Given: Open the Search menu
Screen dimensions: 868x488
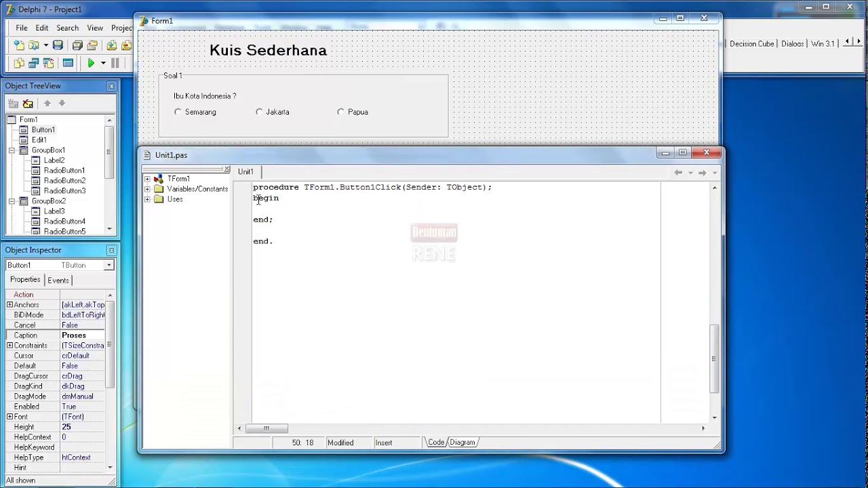Looking at the screenshot, I should 67,28.
